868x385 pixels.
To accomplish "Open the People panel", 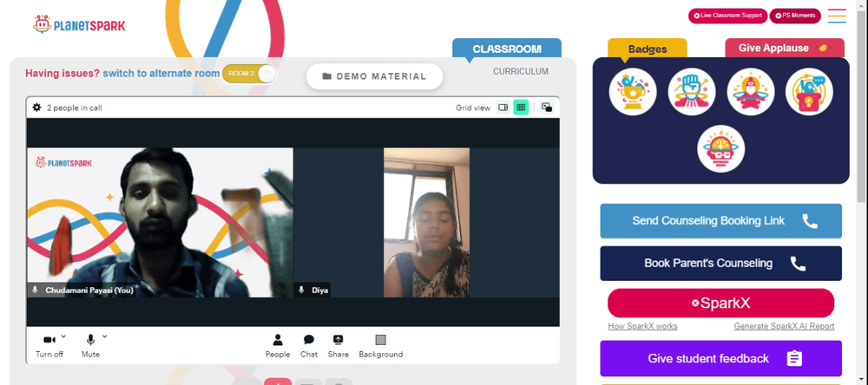I will tap(278, 346).
